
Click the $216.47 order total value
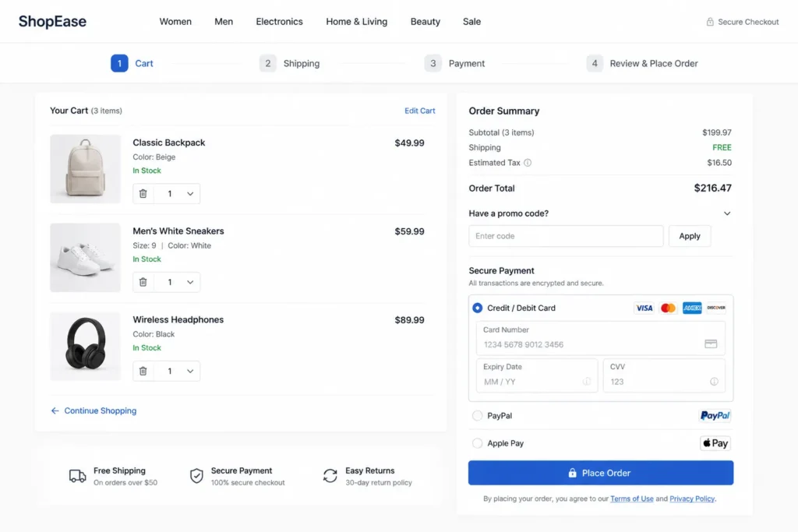(x=712, y=188)
